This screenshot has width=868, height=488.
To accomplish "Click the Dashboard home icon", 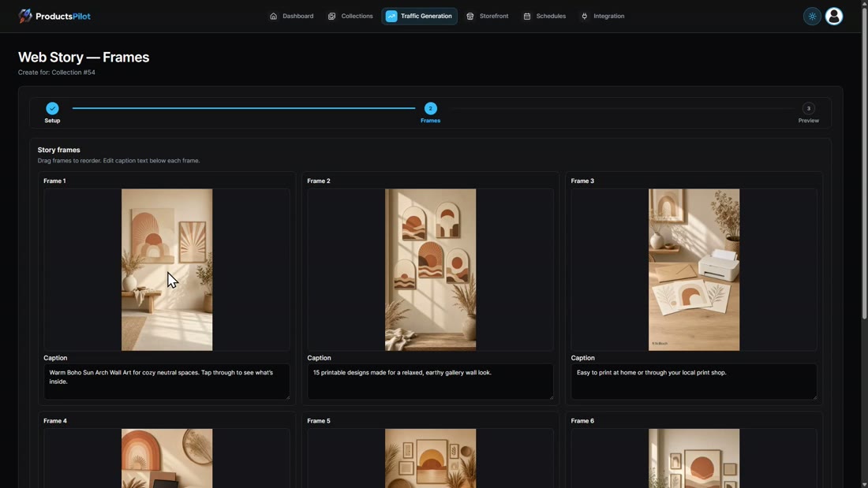I will click(274, 16).
